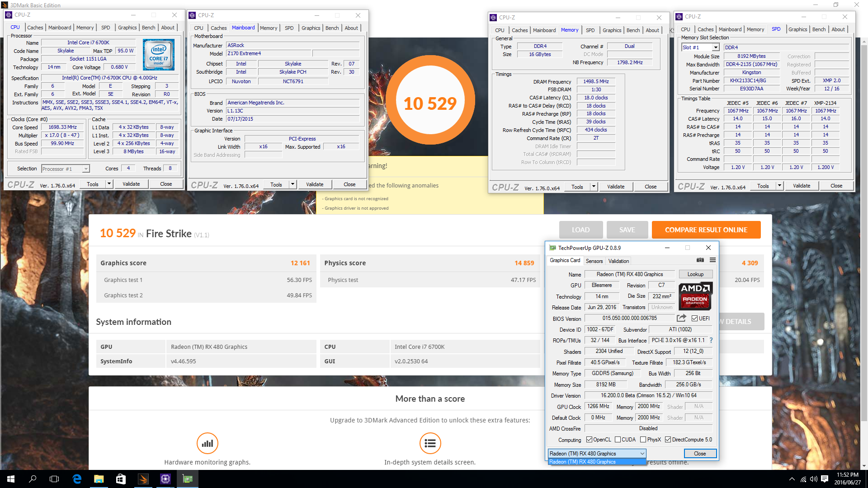The image size is (868, 488).
Task: Open Microsoft Edge from the taskbar
Action: pyautogui.click(x=77, y=479)
